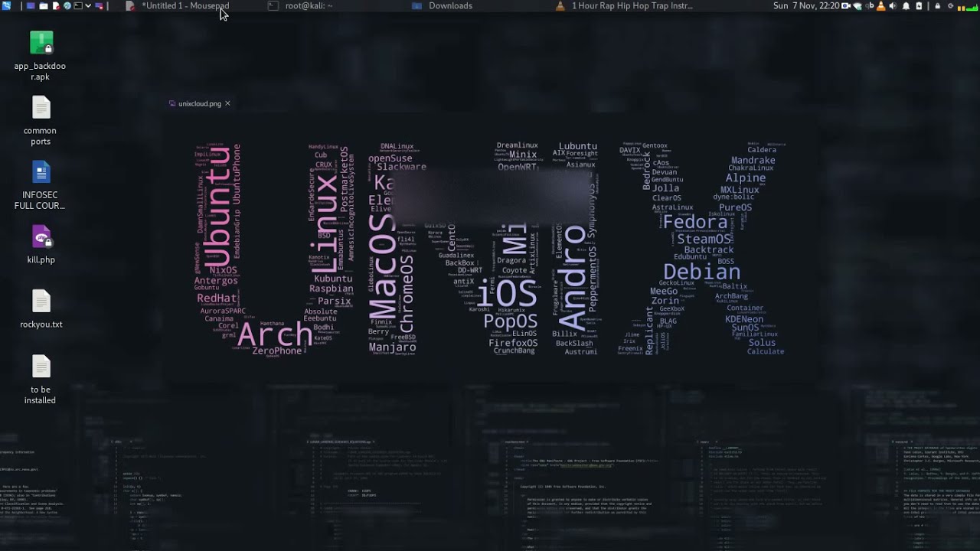Open the clock showing Sun 7 Nov, 22:20
The height and width of the screenshot is (551, 980).
click(x=806, y=5)
